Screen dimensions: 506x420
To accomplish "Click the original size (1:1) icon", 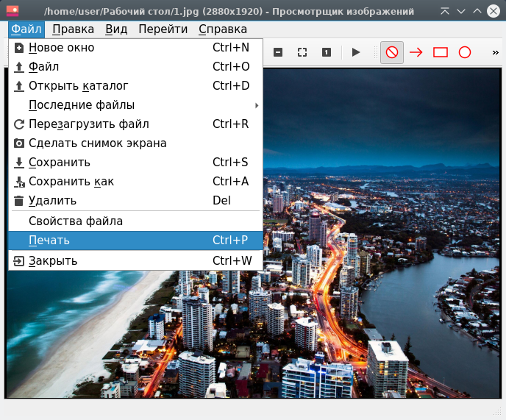I will [326, 52].
